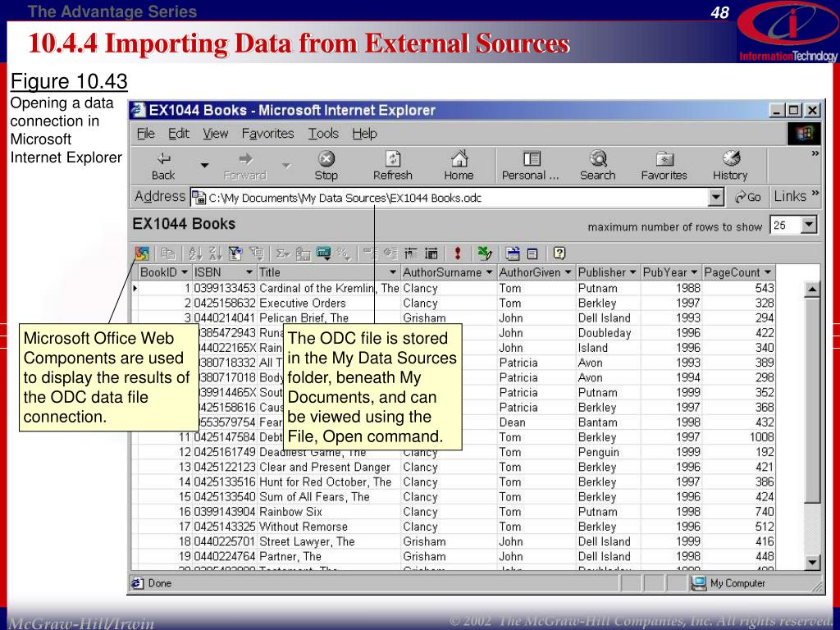Open the AutoCalc sigma icon
This screenshot has height=630, width=840.
(282, 253)
